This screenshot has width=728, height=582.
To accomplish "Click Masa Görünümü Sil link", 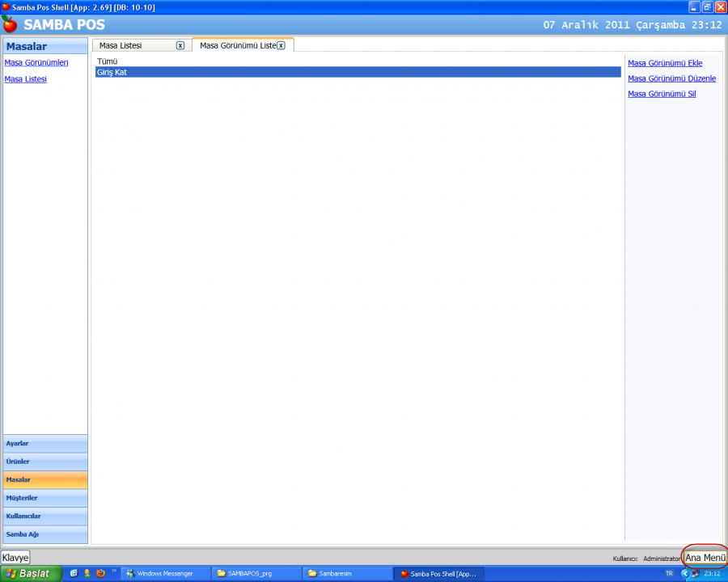I will [662, 94].
